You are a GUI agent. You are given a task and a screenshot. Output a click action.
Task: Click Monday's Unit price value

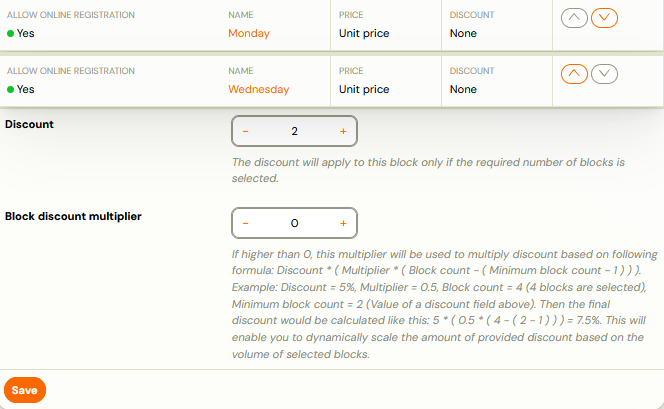coord(364,34)
